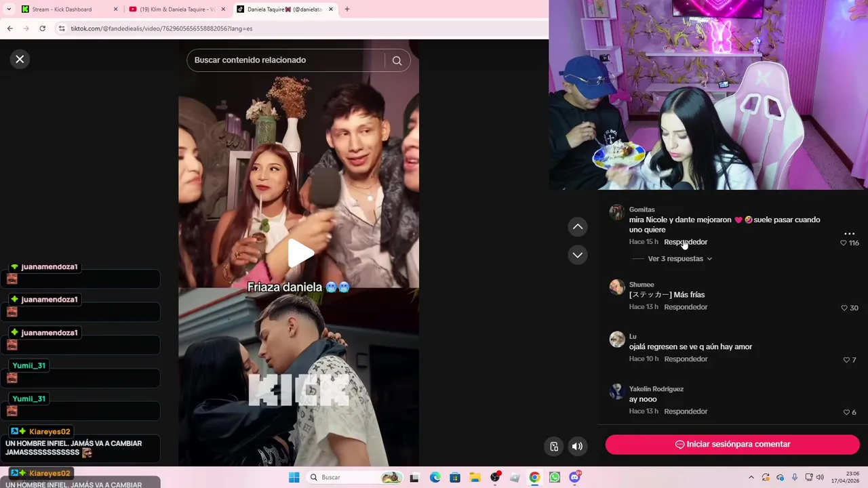Close the TikTok video viewer with X

(x=20, y=60)
